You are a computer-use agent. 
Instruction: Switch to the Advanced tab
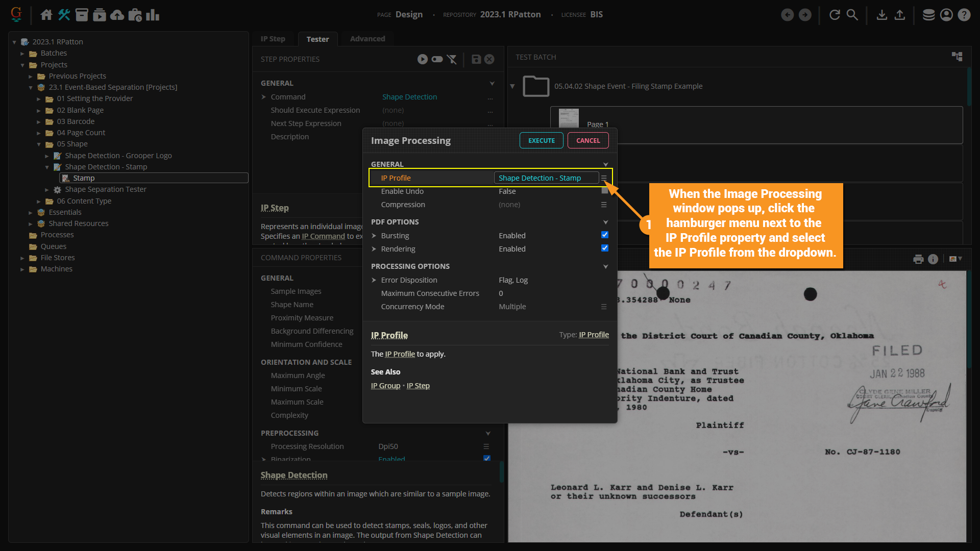[x=367, y=39]
